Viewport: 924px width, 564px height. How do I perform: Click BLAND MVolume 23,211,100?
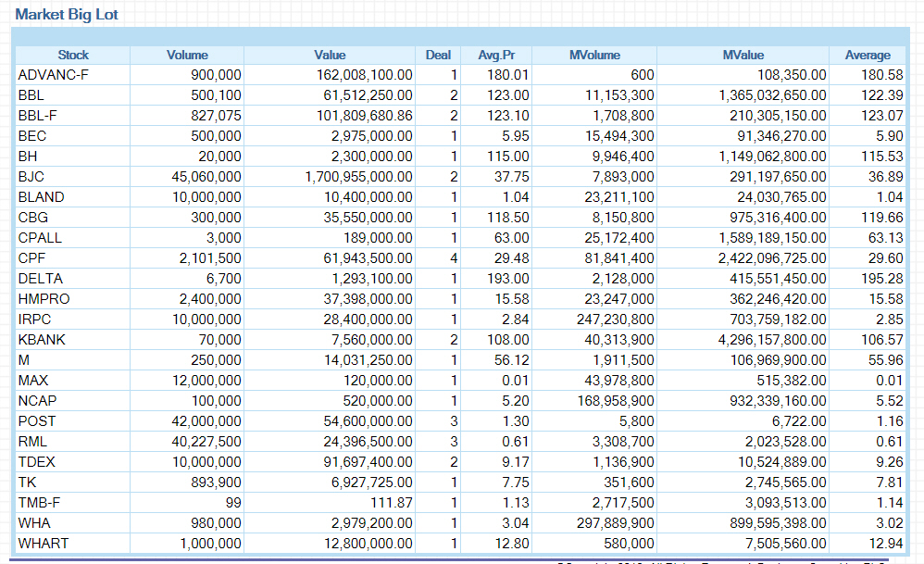pyautogui.click(x=619, y=197)
